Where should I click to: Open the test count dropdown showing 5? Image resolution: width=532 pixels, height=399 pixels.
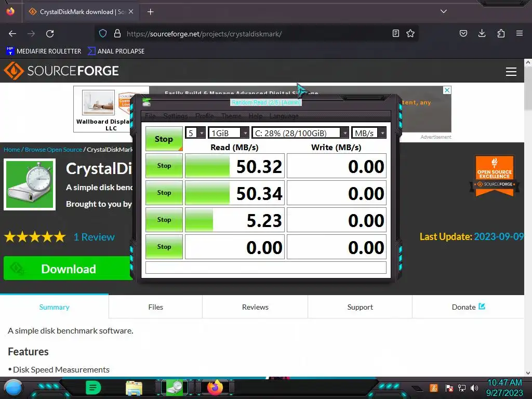click(x=195, y=132)
